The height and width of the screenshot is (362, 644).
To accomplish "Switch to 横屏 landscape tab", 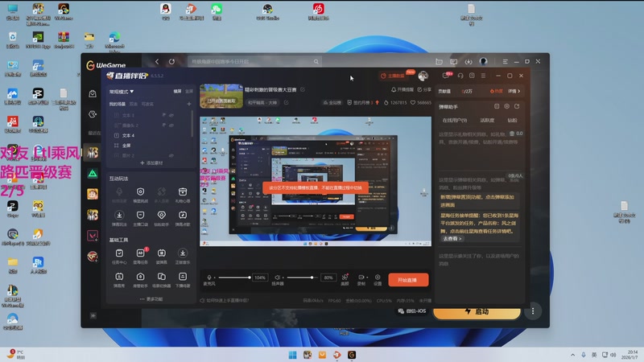I will pyautogui.click(x=177, y=91).
